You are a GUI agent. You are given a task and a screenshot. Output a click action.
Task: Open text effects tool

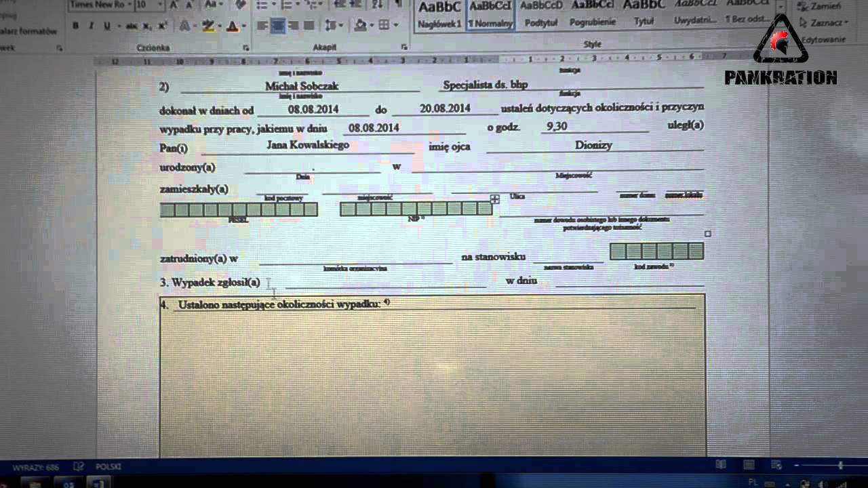pyautogui.click(x=184, y=26)
